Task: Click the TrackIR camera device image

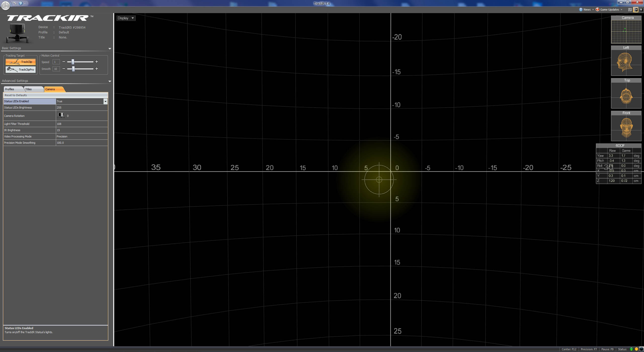Action: [18, 33]
